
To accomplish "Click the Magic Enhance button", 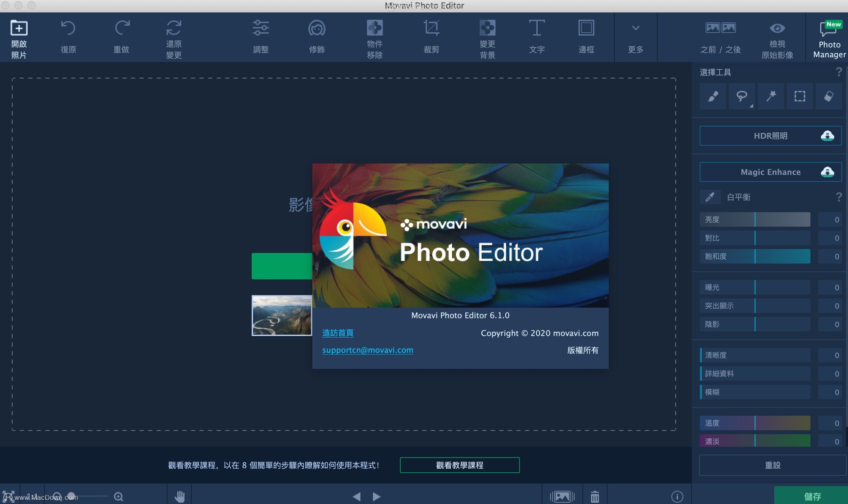I will coord(771,172).
